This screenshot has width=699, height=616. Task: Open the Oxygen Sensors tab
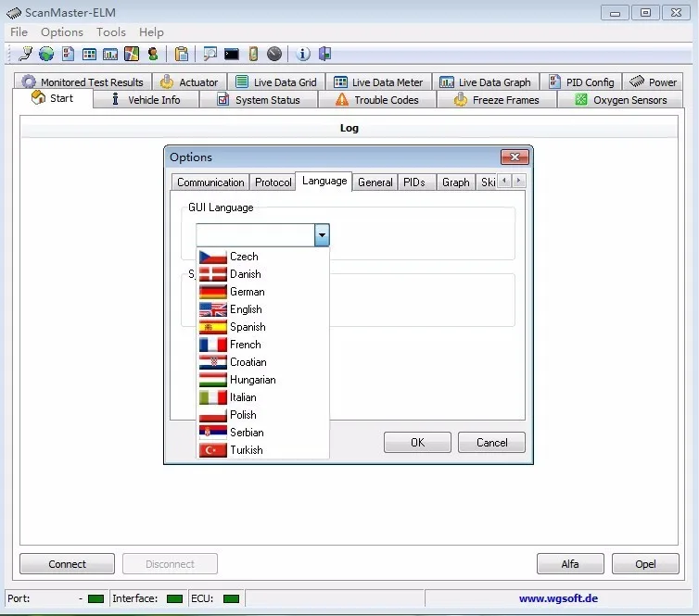click(x=620, y=100)
